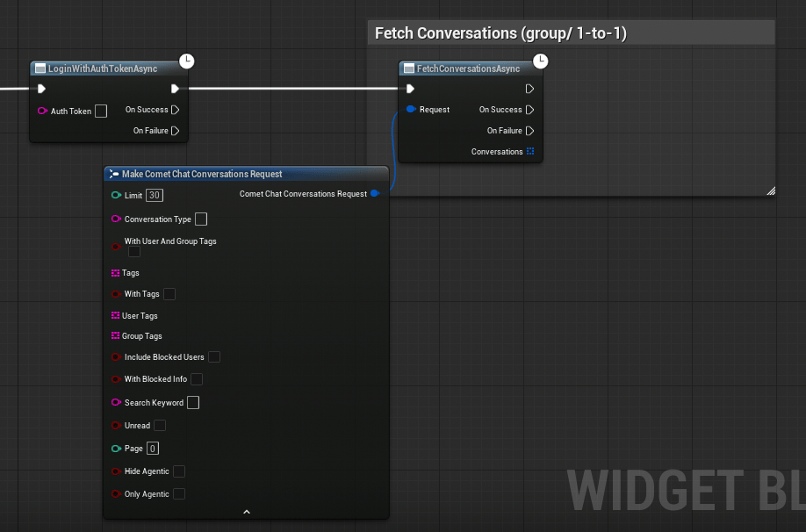Click On Success pin of FetchConversationsAsync
The height and width of the screenshot is (532, 806).
pos(530,110)
